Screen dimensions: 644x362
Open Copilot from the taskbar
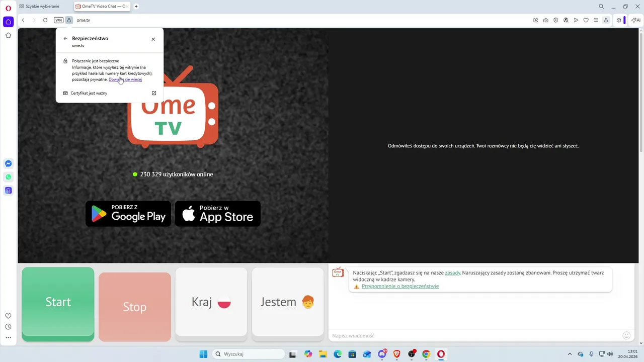coord(308,354)
